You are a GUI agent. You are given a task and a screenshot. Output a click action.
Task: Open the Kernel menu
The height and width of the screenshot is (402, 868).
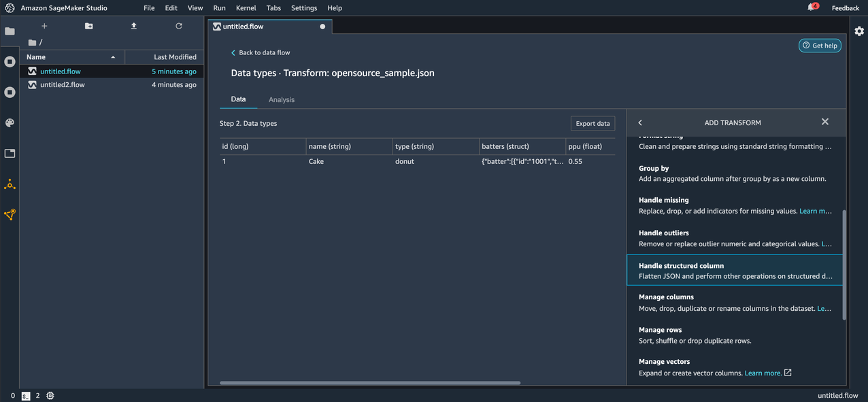coord(246,8)
